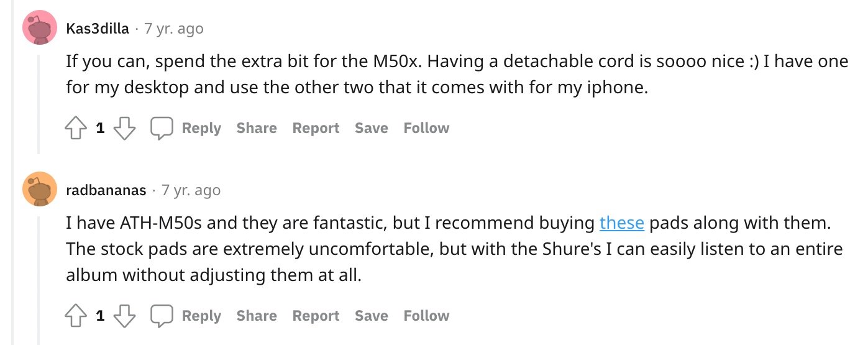Upvote Kas3dilla's comment

[75, 128]
